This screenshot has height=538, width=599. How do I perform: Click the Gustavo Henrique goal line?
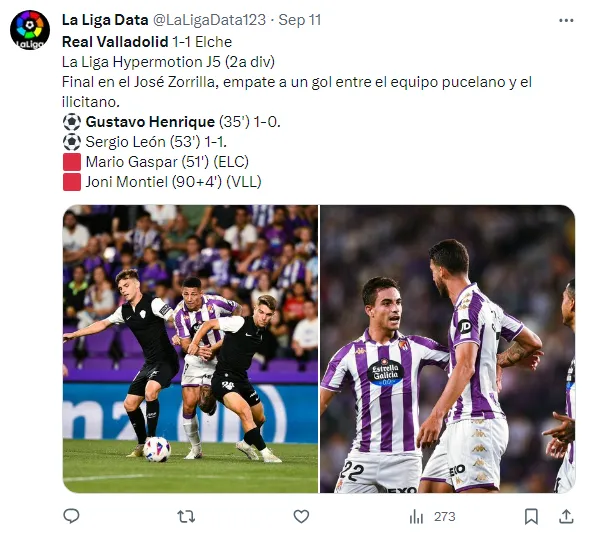[x=172, y=122]
